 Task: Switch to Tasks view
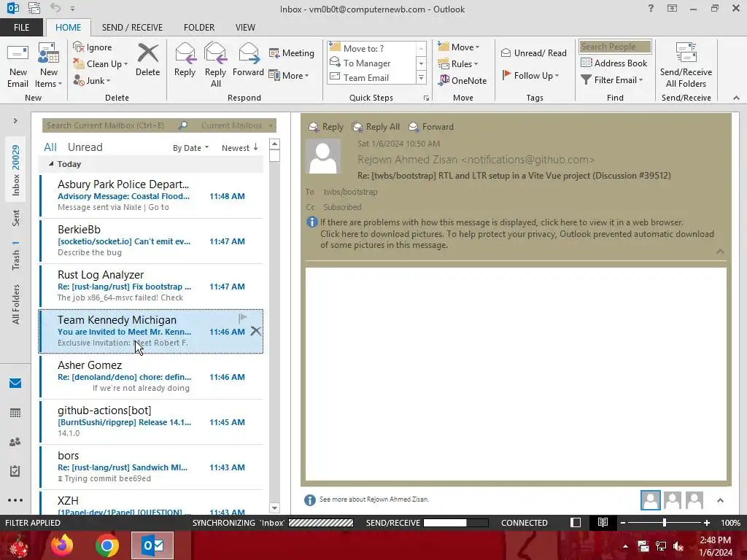coord(15,471)
